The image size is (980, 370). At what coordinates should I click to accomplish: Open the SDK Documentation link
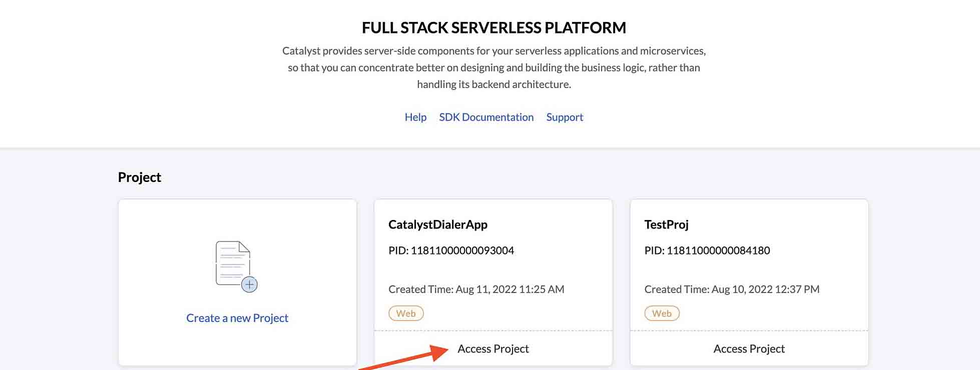486,117
